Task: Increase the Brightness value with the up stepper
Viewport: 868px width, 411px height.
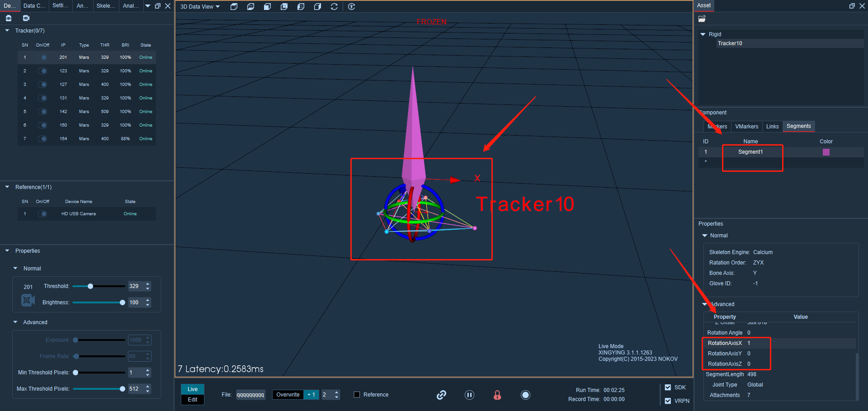Action: pos(148,300)
